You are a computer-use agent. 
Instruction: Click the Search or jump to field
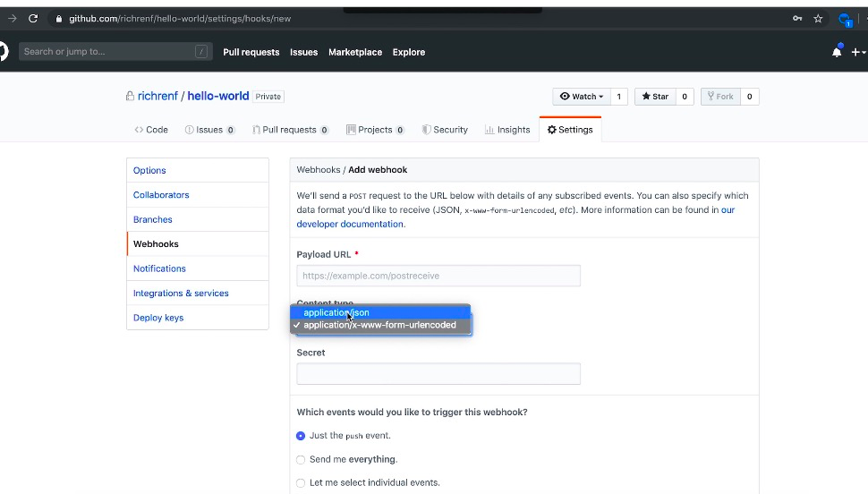[115, 52]
